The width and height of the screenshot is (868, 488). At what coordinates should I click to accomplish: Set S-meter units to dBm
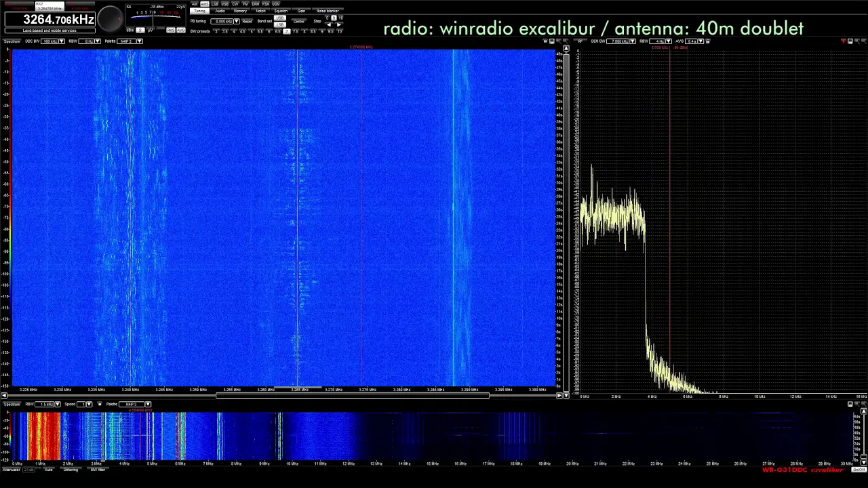[130, 30]
